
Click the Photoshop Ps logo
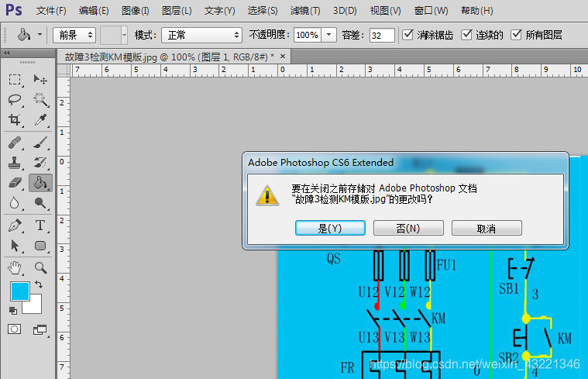(14, 10)
